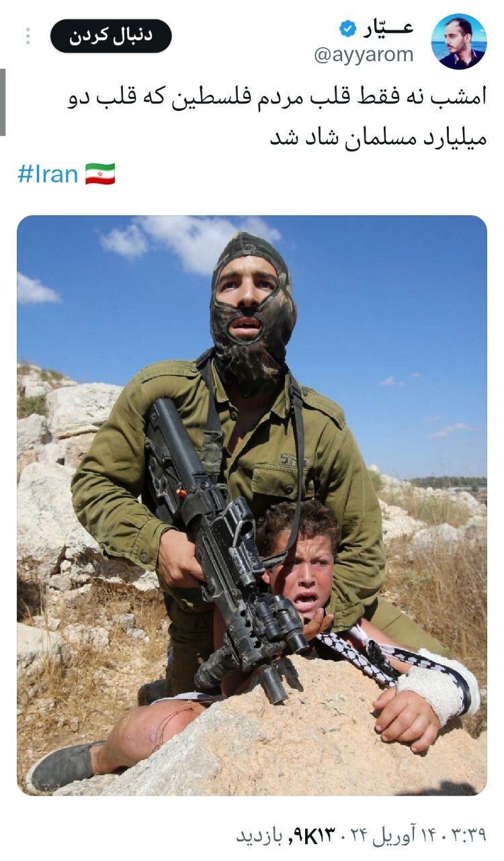Image resolution: width=504 pixels, height=861 pixels.
Task: Open the #Iran hashtag link
Action: tap(48, 174)
